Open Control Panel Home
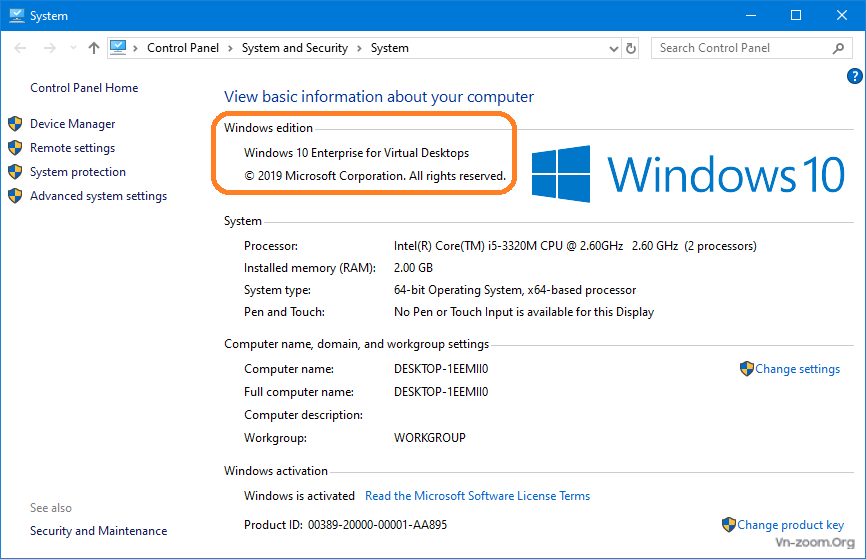 (x=84, y=88)
